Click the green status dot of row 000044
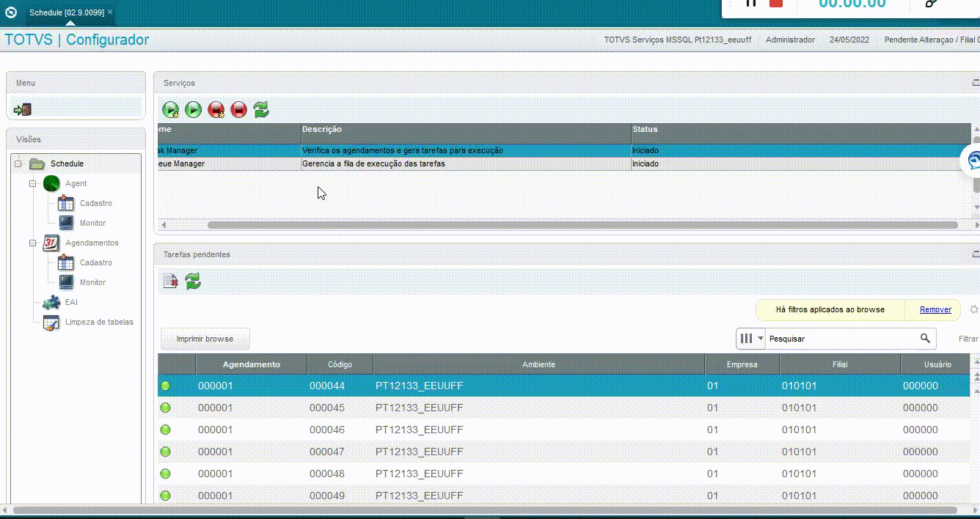This screenshot has width=980, height=519. click(x=165, y=386)
